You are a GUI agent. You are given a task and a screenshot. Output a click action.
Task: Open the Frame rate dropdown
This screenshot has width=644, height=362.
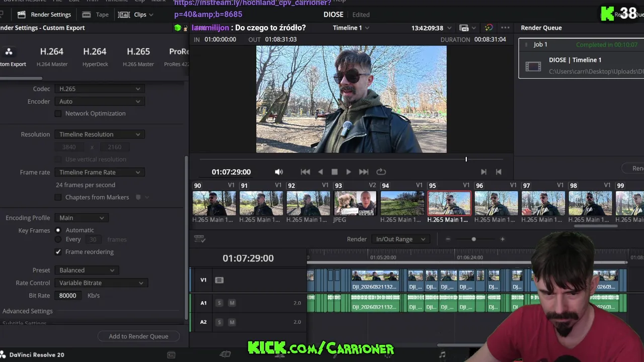[100, 172]
